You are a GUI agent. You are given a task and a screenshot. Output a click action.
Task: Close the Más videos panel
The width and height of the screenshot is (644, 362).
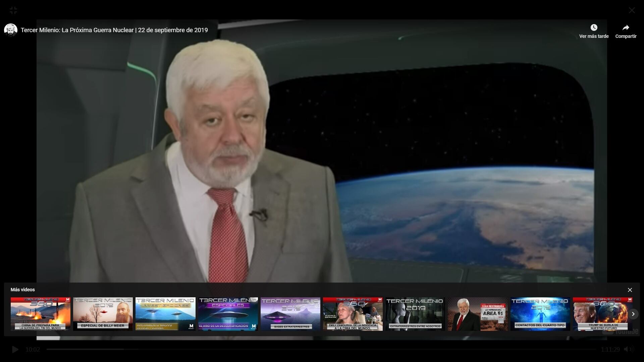630,290
